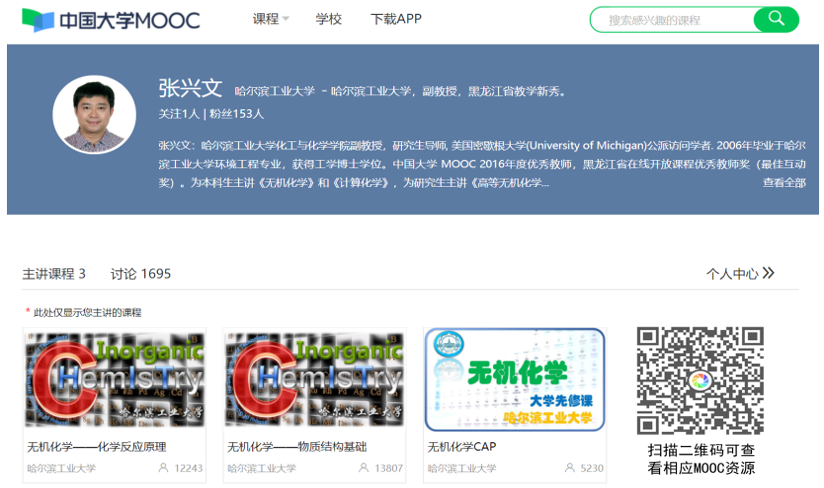Click the enrollment person icon beside 12243
Viewport: 824px width, 488px height.
163,468
